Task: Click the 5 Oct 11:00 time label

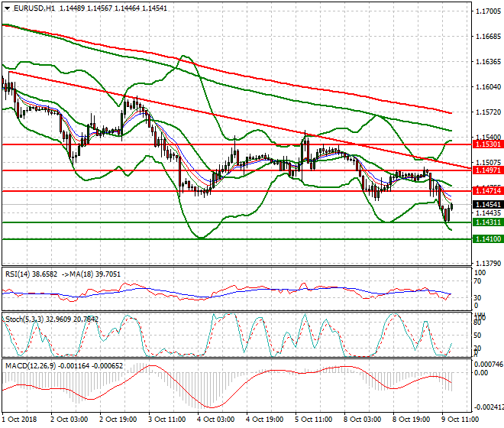Action: [x=313, y=420]
